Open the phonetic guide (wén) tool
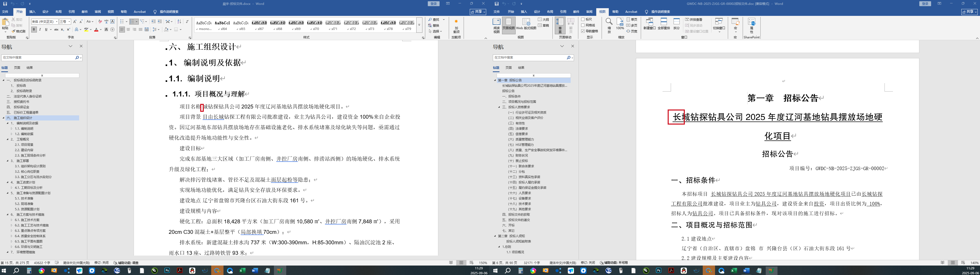The height and width of the screenshot is (275, 980). click(x=106, y=22)
